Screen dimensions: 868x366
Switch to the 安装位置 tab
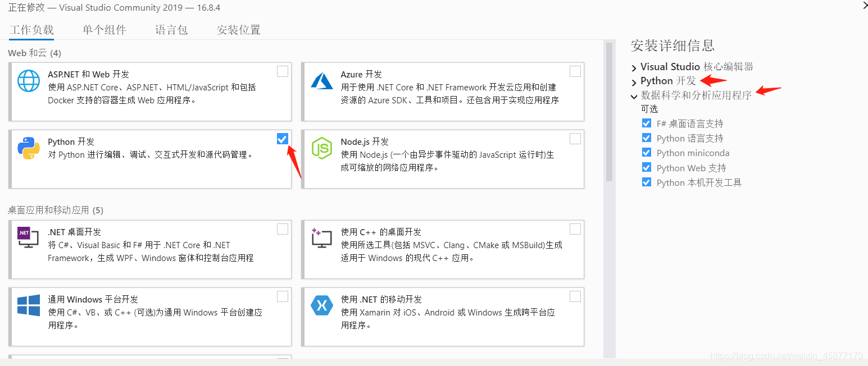(x=239, y=30)
